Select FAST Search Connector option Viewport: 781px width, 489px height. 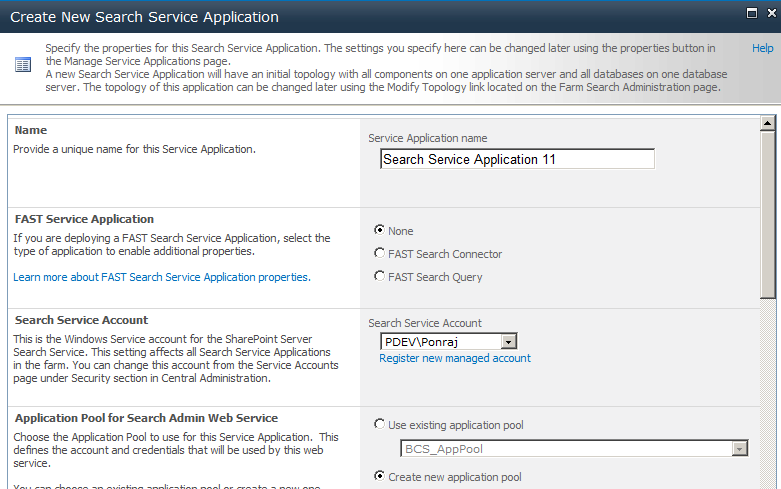pyautogui.click(x=380, y=253)
